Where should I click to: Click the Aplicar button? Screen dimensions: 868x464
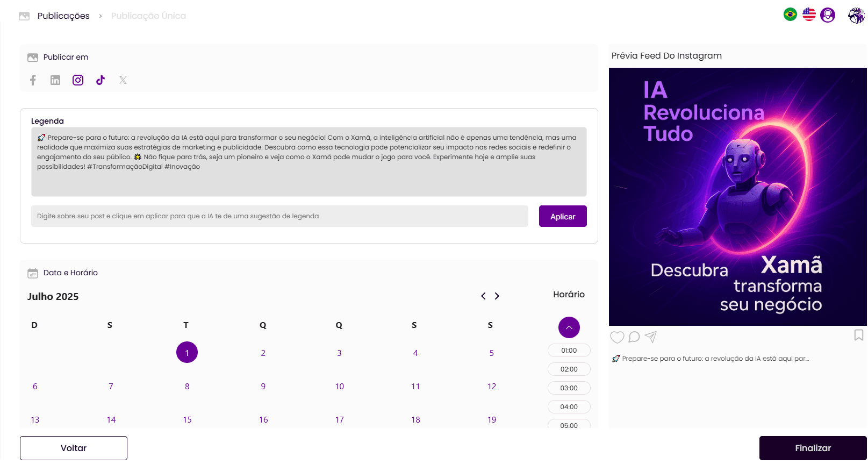click(563, 216)
